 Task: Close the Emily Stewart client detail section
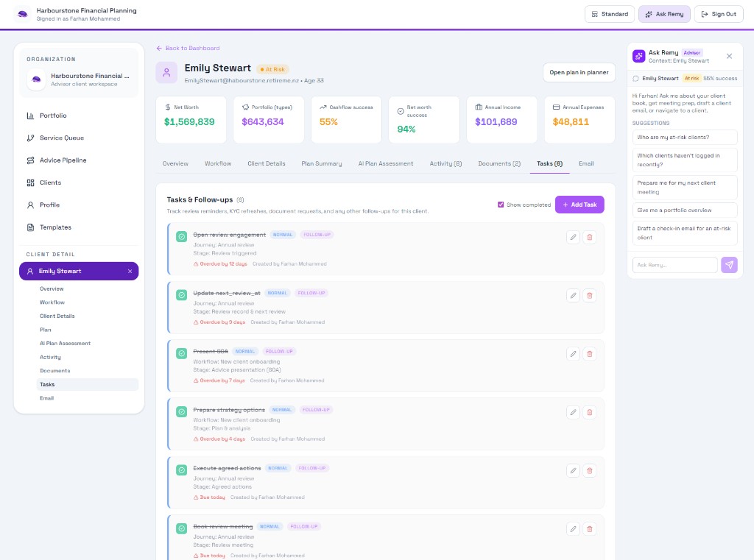click(x=130, y=271)
